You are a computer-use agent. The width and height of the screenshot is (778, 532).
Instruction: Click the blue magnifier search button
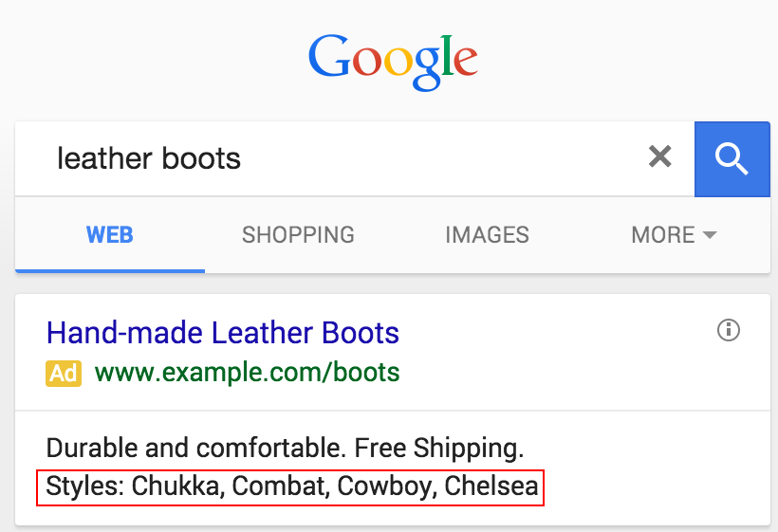tap(732, 159)
